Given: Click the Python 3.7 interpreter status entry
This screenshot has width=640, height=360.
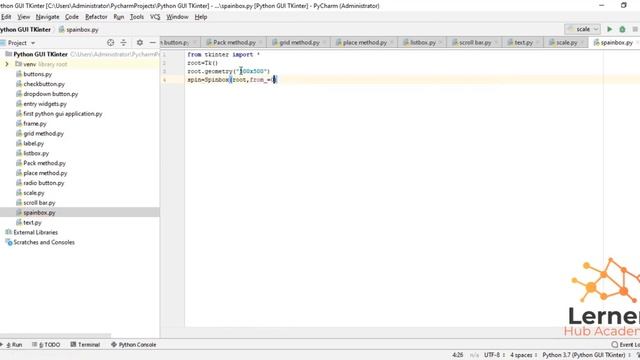Looking at the screenshot, I should click(x=586, y=355).
